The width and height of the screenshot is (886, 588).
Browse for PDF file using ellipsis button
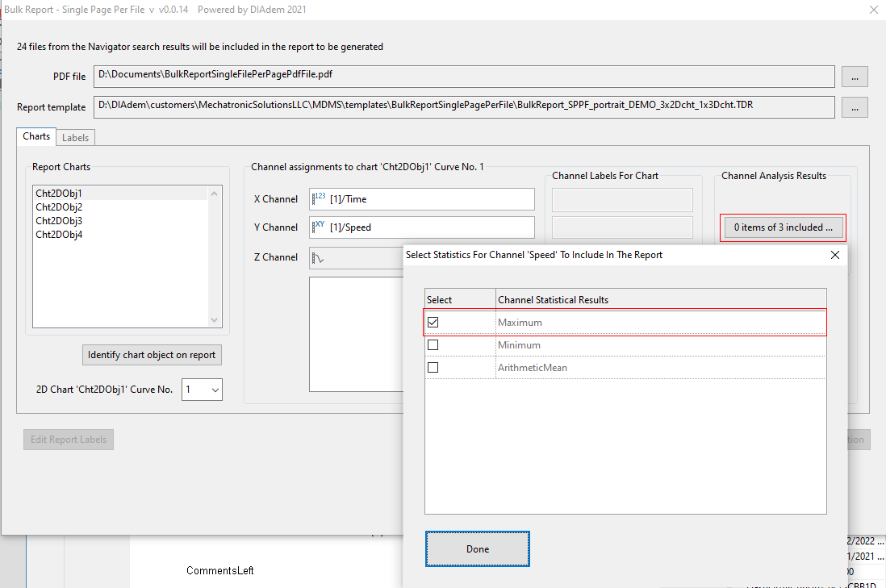(x=855, y=77)
